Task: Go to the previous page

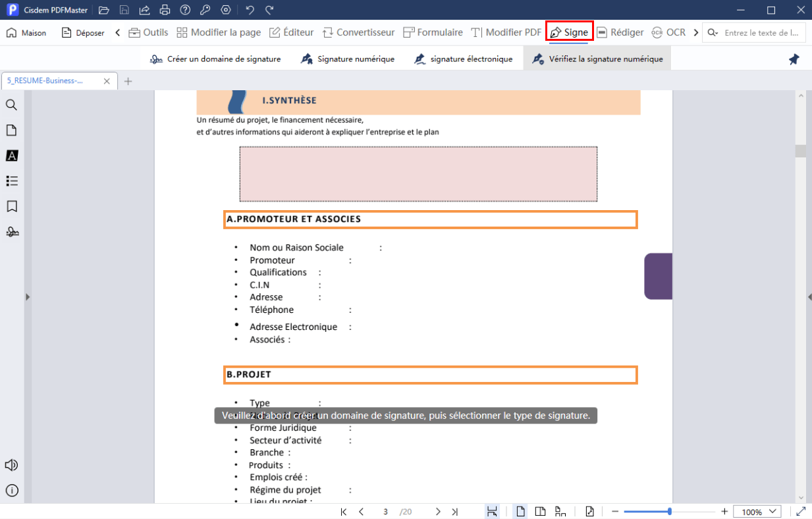Action: 361,512
